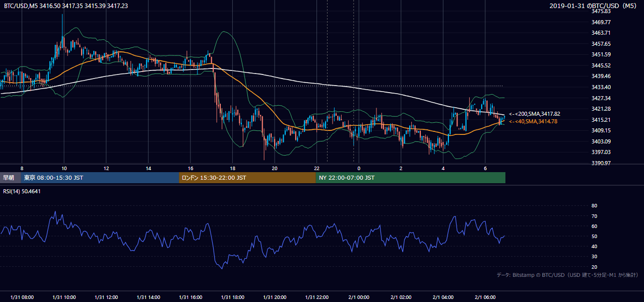
Task: Click the 1/31 20:00 time label
Action: [275, 297]
